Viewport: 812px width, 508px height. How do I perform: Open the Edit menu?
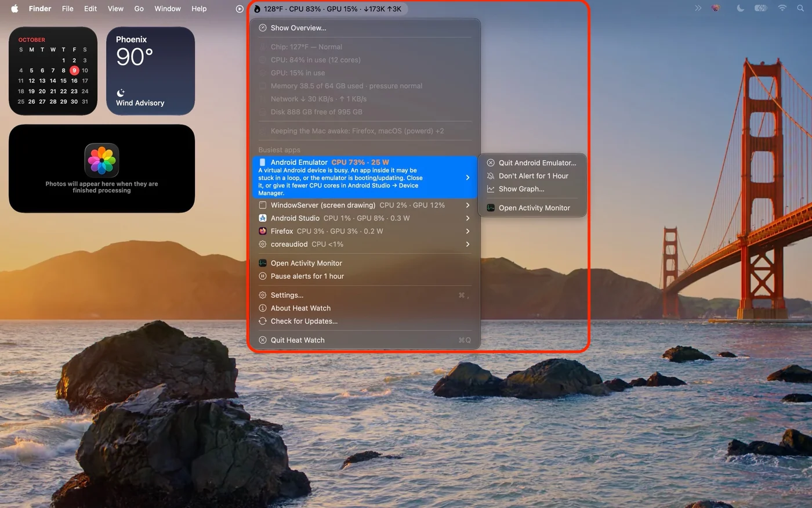(90, 9)
